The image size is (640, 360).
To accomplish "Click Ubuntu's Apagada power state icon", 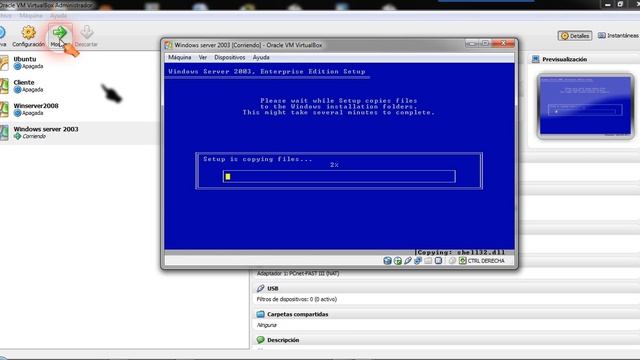I will tap(17, 66).
